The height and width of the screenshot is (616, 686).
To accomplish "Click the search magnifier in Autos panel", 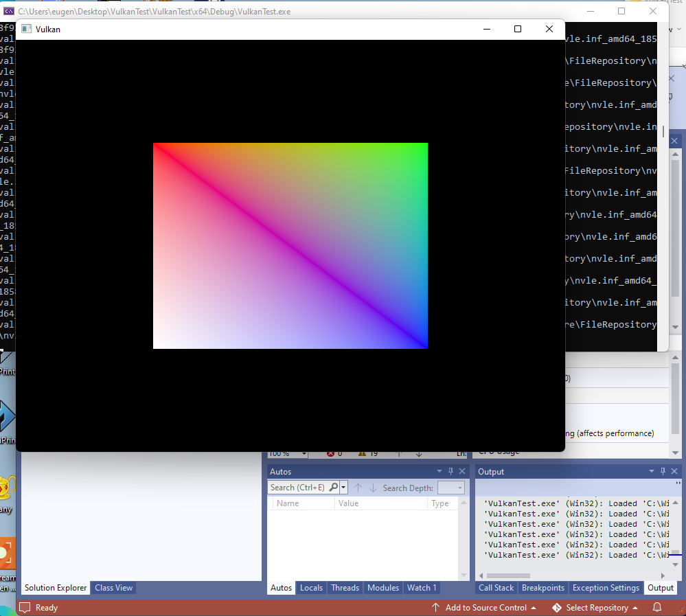I will (x=334, y=488).
